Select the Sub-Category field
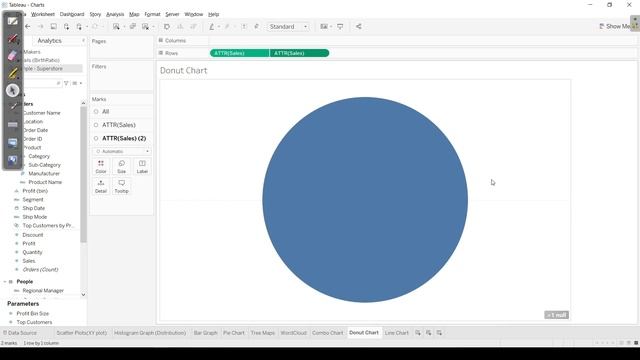The image size is (640, 360). pyautogui.click(x=44, y=165)
